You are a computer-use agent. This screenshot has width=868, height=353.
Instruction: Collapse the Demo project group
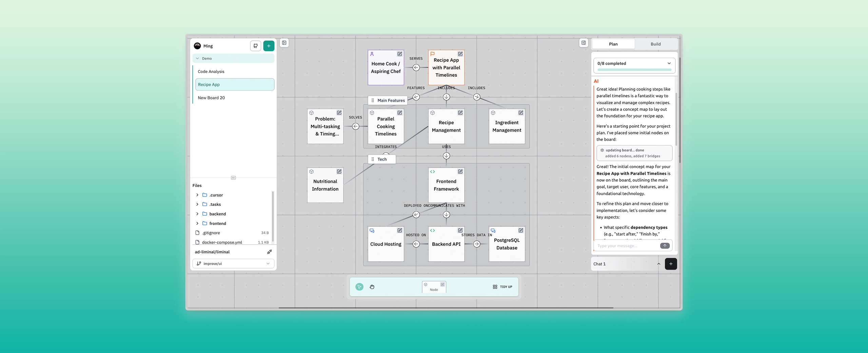pyautogui.click(x=197, y=58)
